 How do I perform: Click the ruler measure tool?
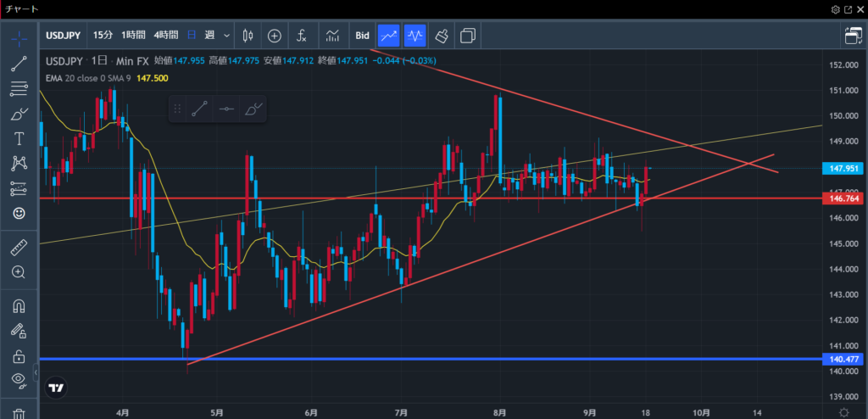[19, 248]
